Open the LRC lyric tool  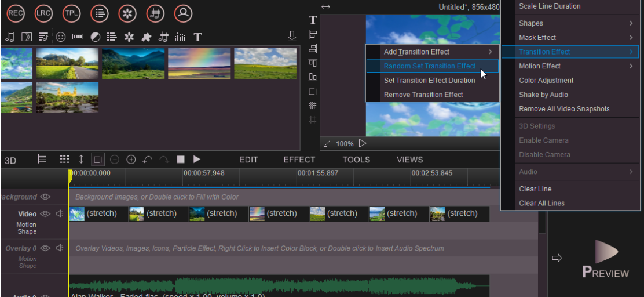click(43, 13)
